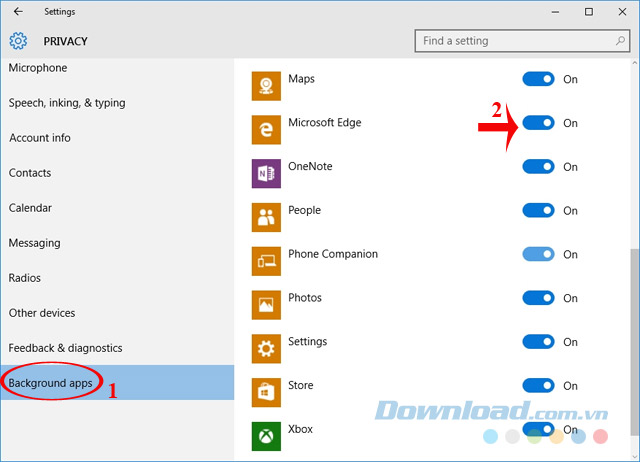Switch off People background toggle

point(538,210)
